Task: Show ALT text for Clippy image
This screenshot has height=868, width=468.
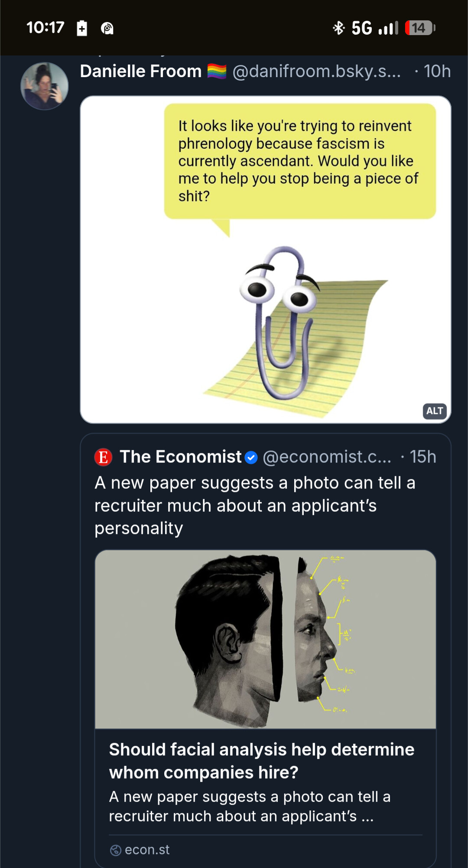Action: click(434, 411)
